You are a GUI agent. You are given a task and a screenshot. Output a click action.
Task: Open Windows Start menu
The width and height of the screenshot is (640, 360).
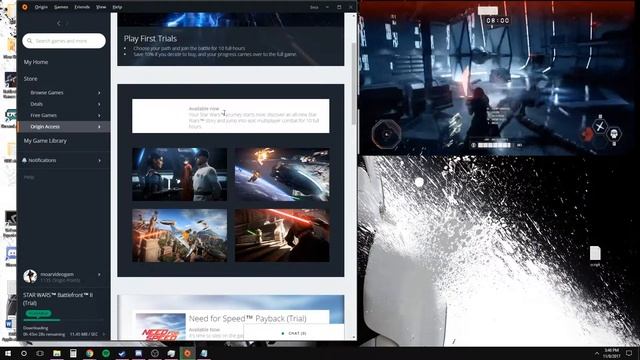click(8, 353)
